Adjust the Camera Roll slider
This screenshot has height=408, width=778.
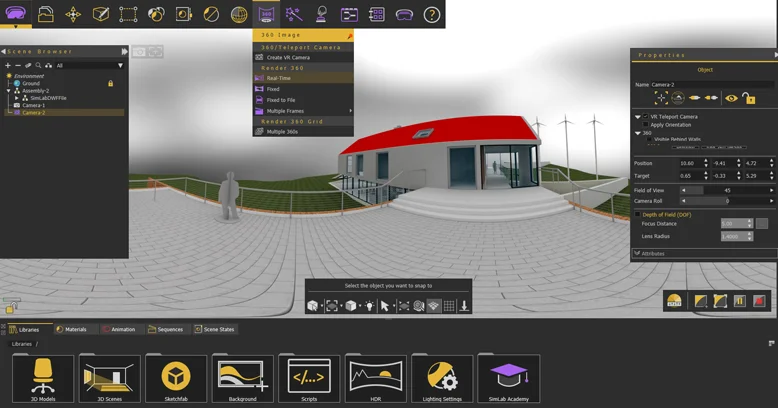click(727, 201)
